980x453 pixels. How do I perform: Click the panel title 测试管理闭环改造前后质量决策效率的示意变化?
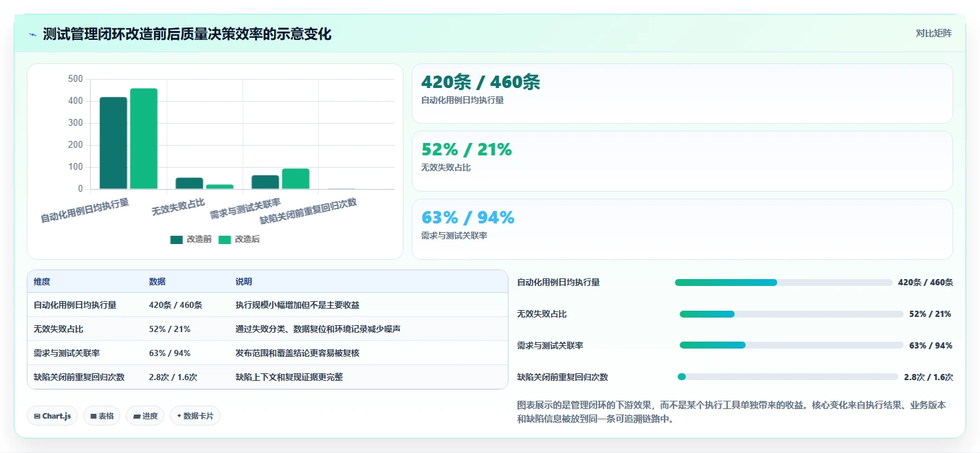pyautogui.click(x=187, y=34)
